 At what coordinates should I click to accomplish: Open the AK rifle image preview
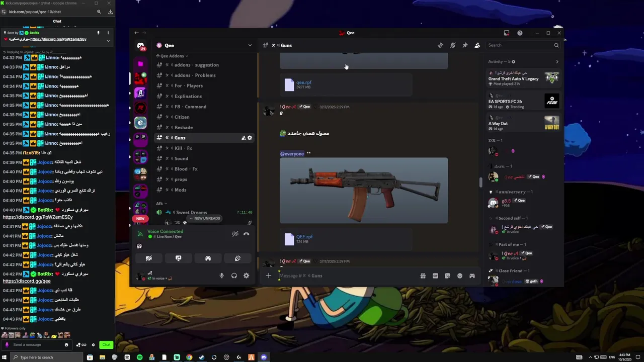tap(364, 191)
